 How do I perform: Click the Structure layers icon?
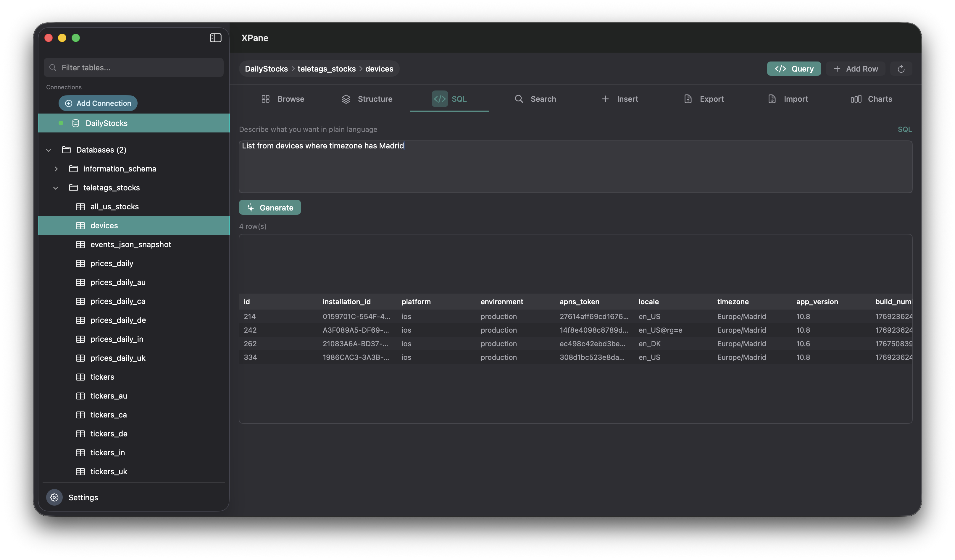point(346,99)
